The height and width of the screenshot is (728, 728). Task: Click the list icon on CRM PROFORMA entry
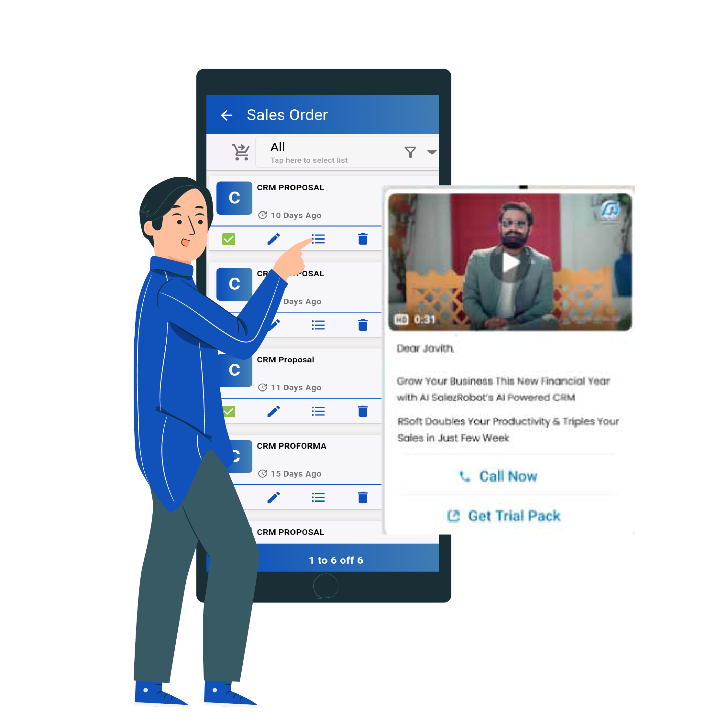(x=318, y=497)
